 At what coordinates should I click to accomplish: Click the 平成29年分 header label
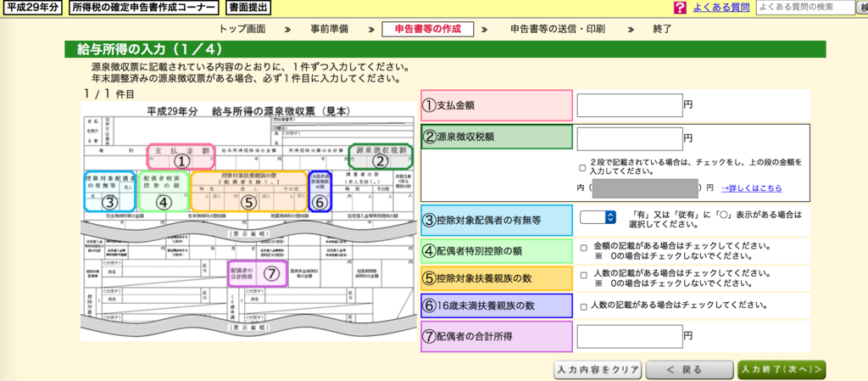33,8
